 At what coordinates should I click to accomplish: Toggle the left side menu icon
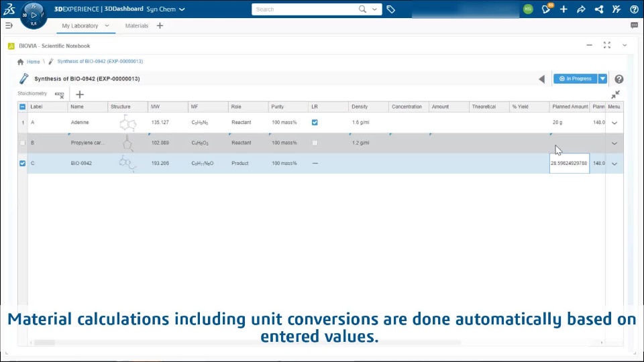(x=9, y=25)
